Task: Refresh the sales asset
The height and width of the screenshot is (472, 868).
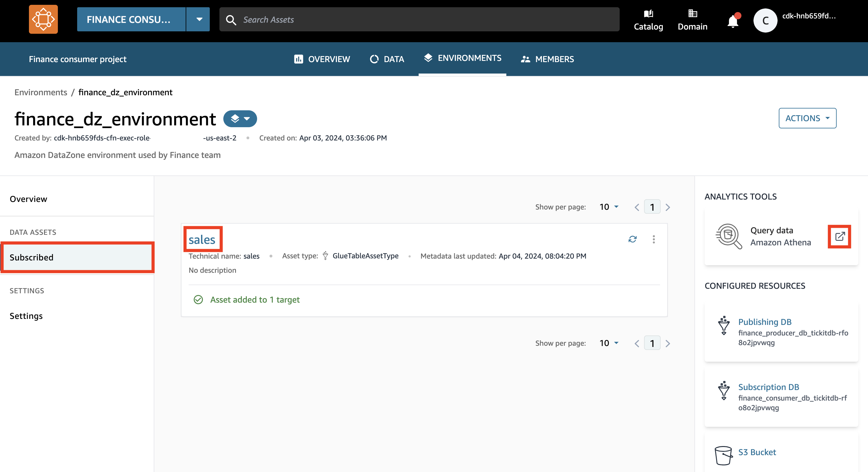Action: pos(633,239)
